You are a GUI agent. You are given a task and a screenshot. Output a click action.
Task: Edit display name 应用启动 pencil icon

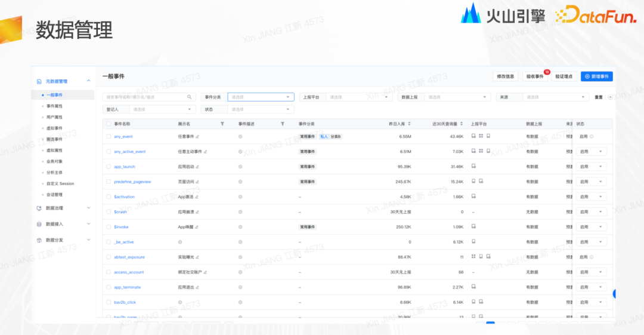(x=197, y=167)
